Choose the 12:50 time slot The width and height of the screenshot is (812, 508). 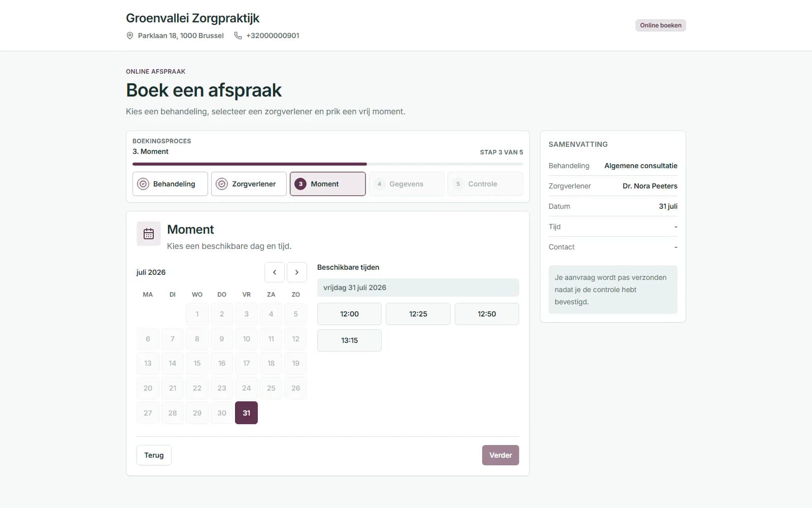coord(487,314)
